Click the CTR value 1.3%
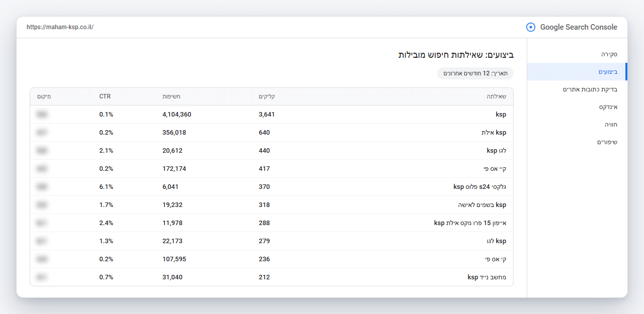This screenshot has height=314, width=644. click(x=106, y=241)
